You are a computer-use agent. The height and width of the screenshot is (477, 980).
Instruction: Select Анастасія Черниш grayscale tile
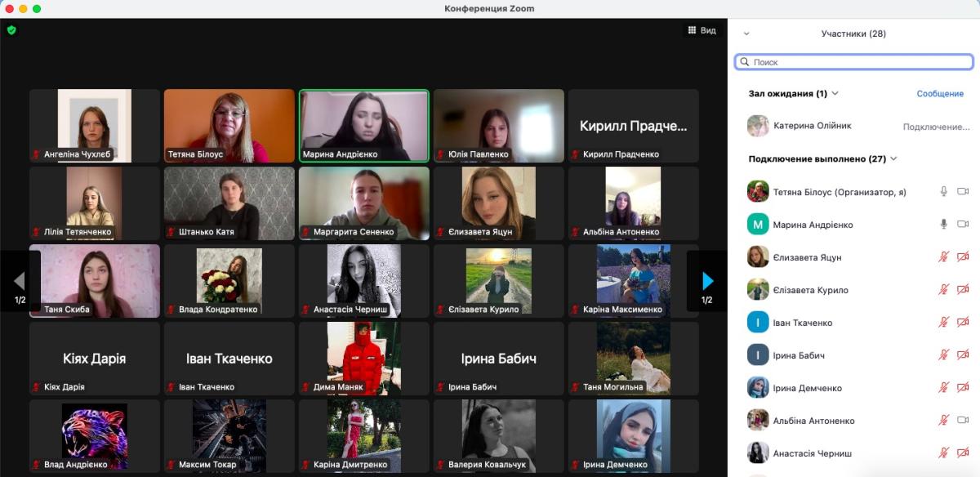364,280
